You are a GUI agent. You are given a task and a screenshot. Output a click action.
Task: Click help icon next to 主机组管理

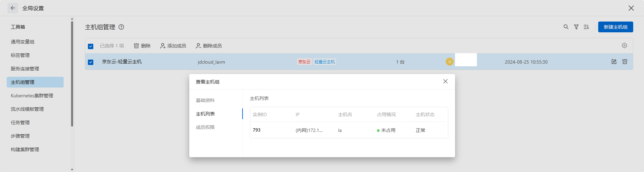121,27
